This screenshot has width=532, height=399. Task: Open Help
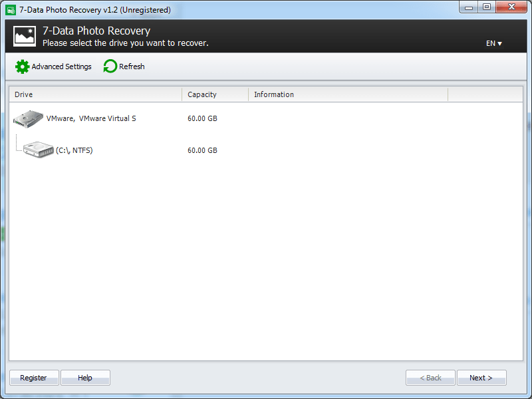[85, 377]
